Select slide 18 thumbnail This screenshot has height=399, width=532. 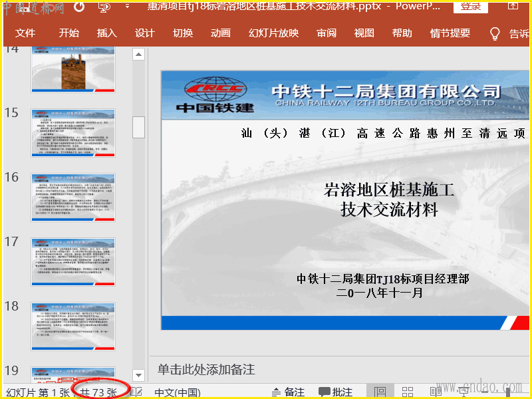[x=73, y=327]
